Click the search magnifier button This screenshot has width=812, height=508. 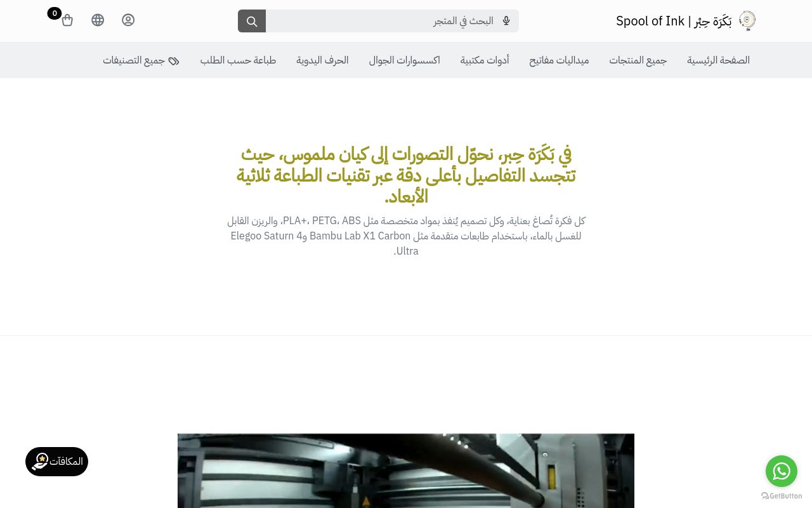[252, 21]
